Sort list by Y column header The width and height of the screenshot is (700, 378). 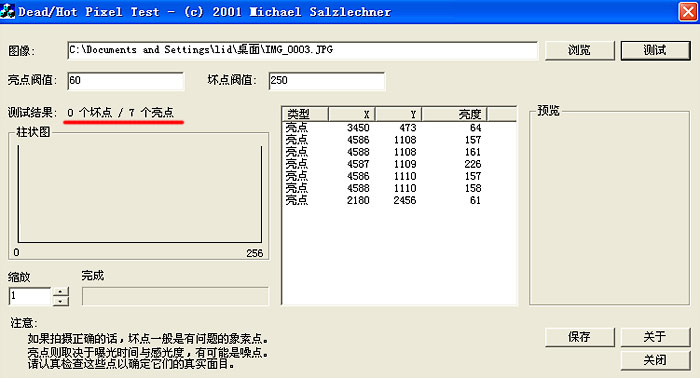click(399, 114)
